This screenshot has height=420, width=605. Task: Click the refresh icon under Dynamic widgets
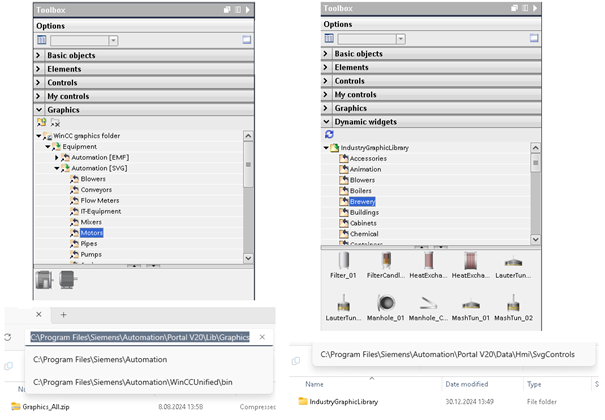click(330, 133)
